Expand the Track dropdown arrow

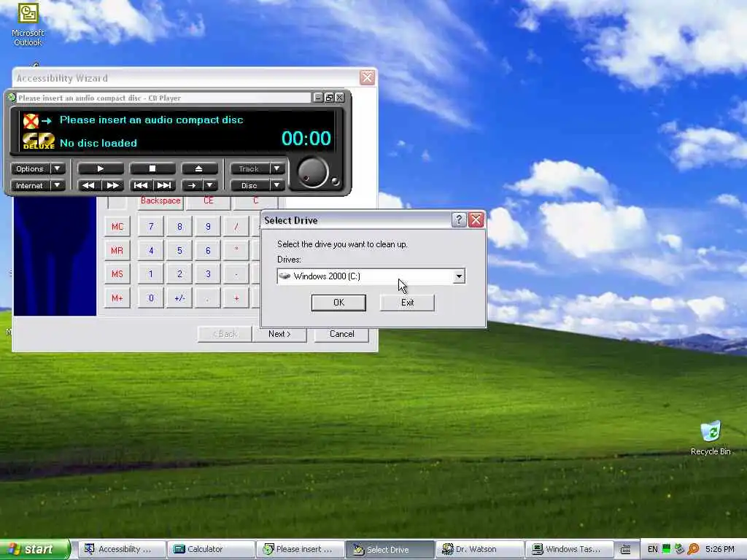276,168
